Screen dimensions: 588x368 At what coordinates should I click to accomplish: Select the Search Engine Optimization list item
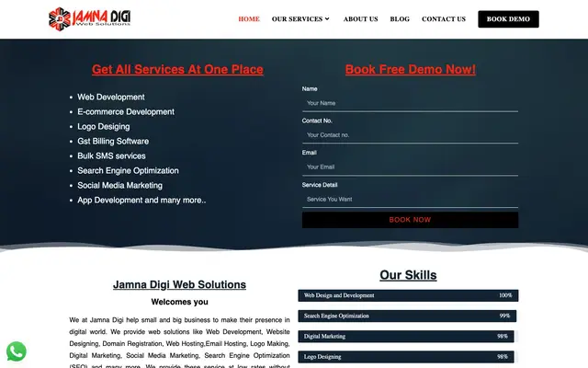[x=128, y=171]
